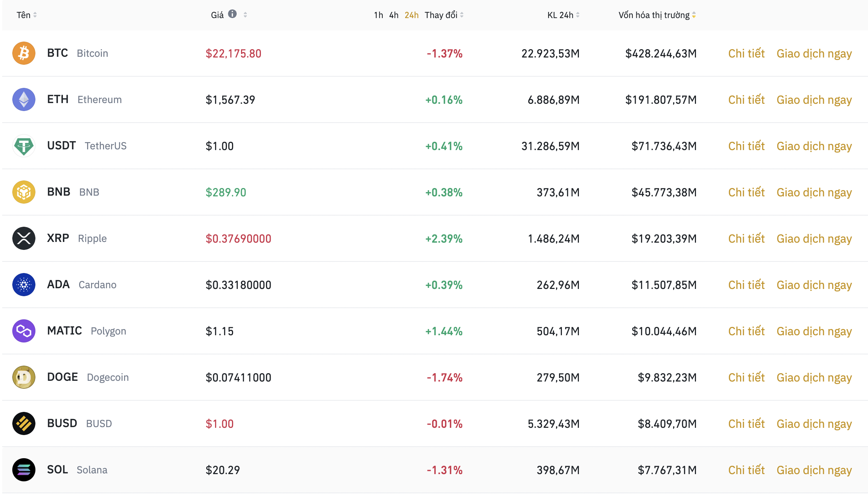
Task: Click the info icon next to Giá
Action: pyautogui.click(x=232, y=14)
